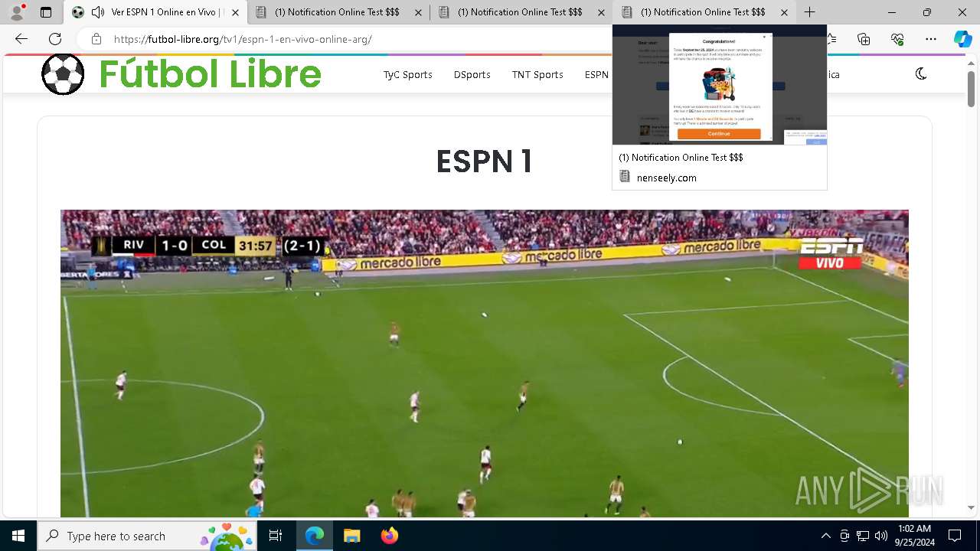Click the Meet Now tray icon
Screen dimensions: 980x551
click(844, 536)
